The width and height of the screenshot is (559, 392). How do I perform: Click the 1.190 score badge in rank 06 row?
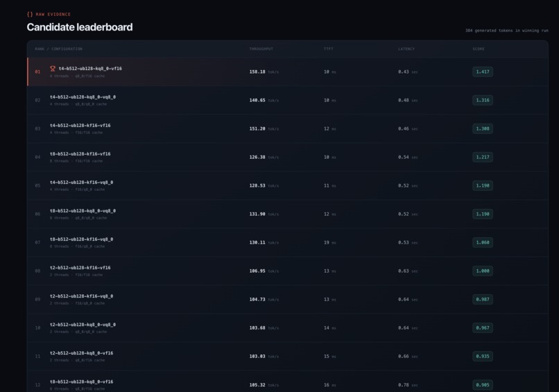pos(483,214)
